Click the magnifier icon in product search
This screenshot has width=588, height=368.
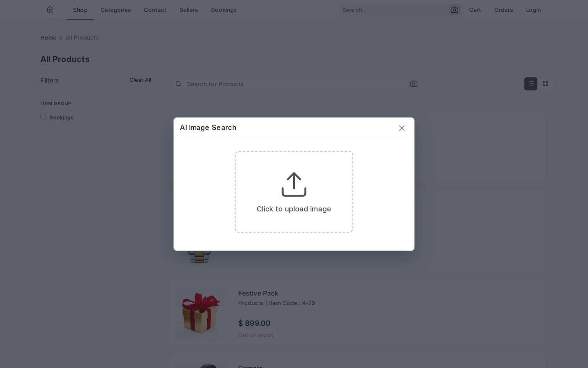[x=179, y=84]
